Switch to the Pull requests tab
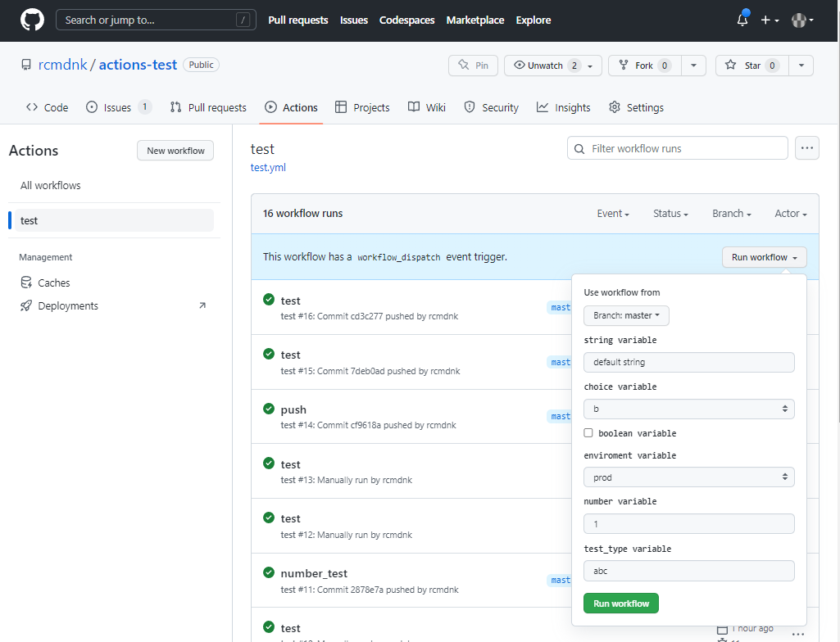 (207, 107)
